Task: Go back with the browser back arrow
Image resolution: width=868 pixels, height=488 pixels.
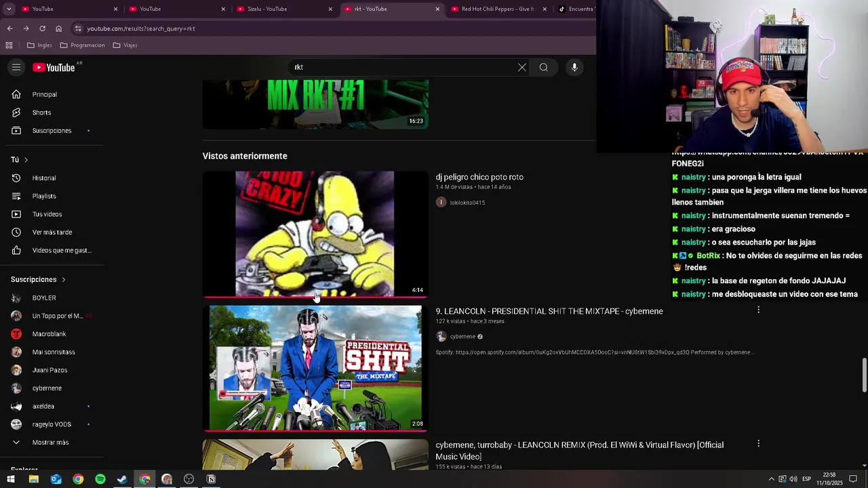Action: (x=9, y=28)
